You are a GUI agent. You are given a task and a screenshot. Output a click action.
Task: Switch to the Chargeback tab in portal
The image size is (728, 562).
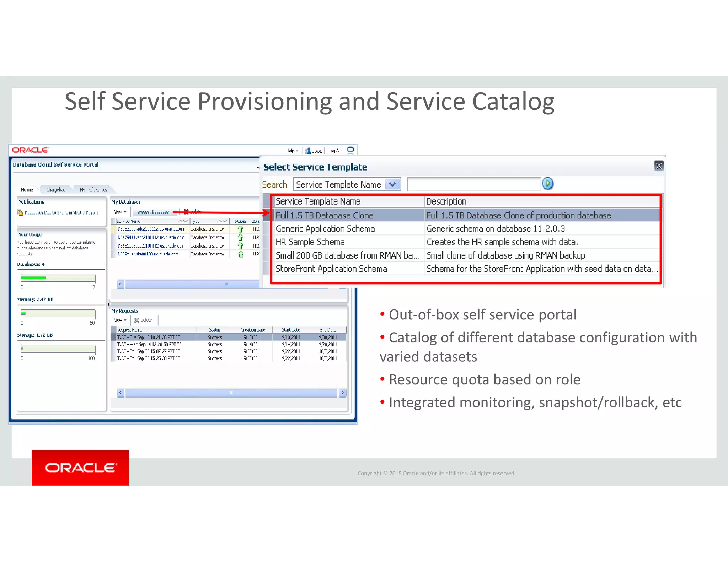(x=55, y=190)
